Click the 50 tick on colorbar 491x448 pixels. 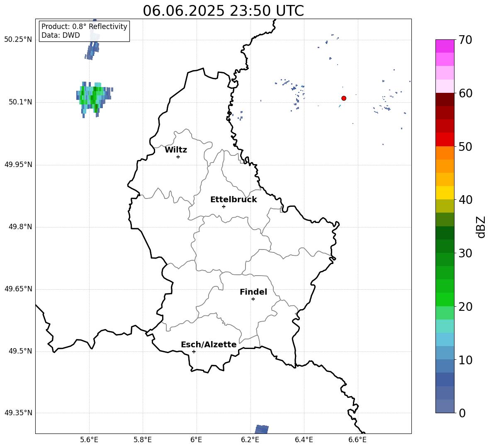tap(465, 146)
